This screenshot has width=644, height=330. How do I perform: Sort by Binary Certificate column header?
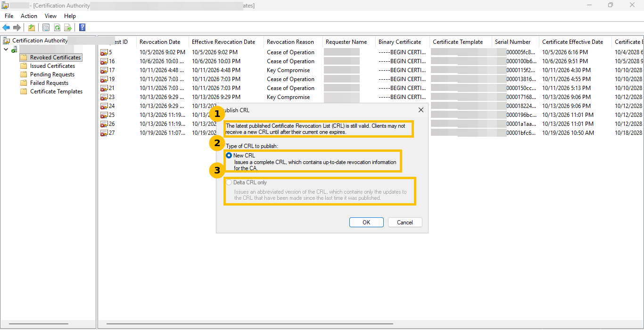(x=403, y=42)
